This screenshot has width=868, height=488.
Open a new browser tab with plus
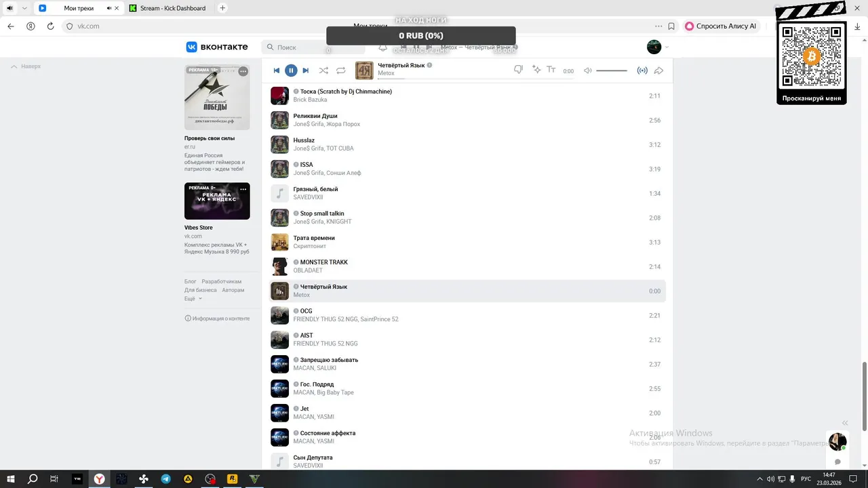click(222, 8)
